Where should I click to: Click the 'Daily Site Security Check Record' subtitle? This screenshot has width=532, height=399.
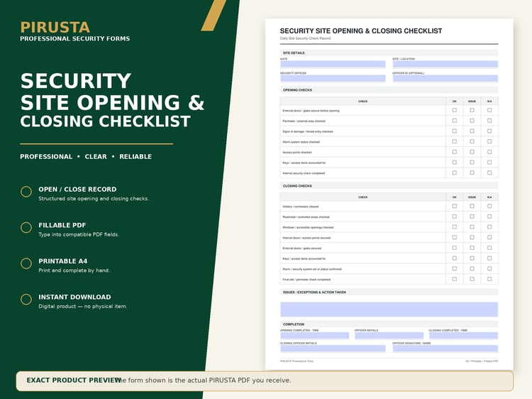305,38
